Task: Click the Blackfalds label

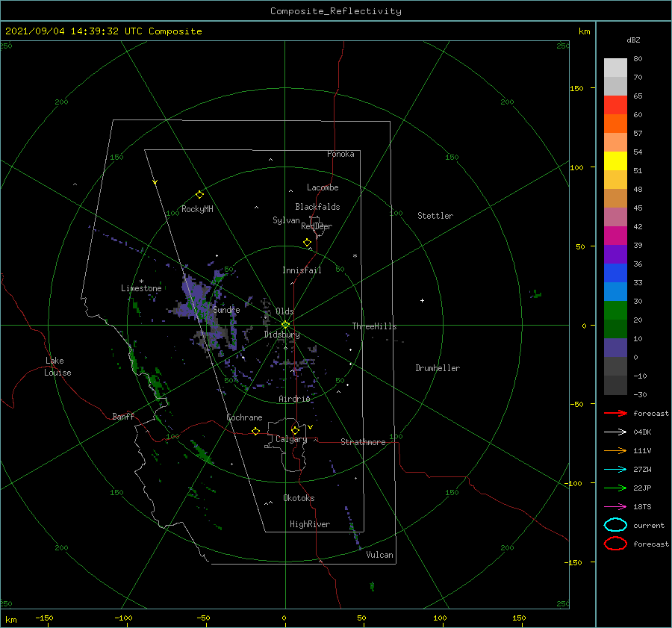Action: 317,207
